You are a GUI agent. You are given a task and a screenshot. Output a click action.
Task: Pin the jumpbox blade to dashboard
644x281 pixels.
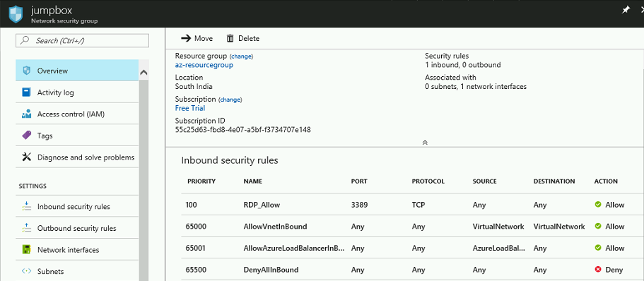coord(626,11)
